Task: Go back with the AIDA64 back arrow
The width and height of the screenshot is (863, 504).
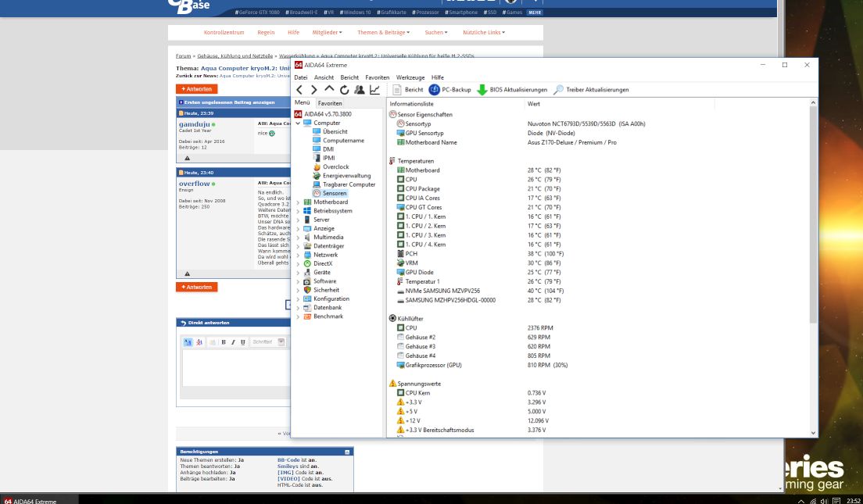Action: pos(299,90)
